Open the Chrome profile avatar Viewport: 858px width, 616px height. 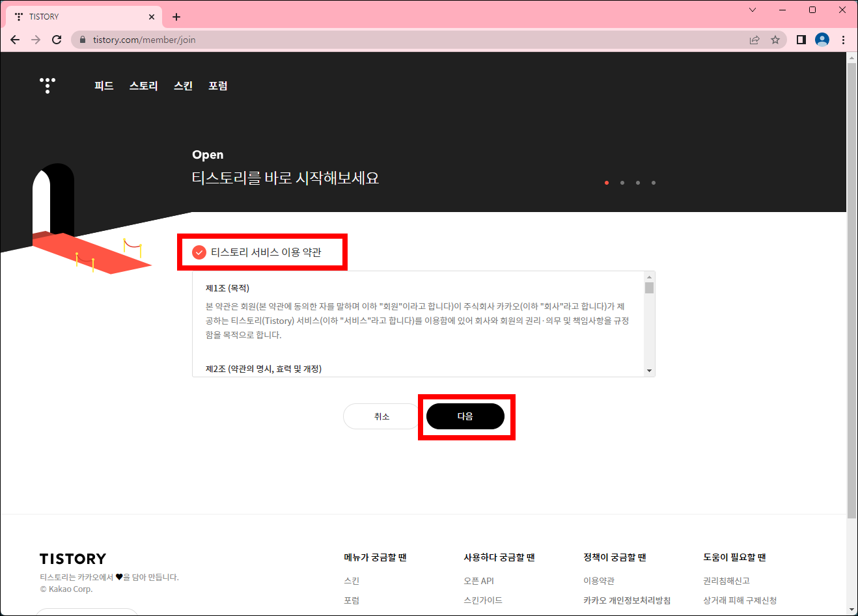click(822, 40)
